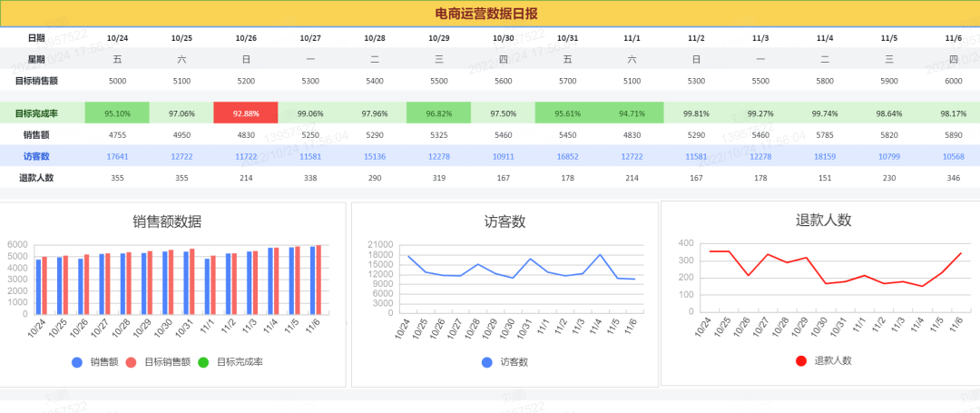This screenshot has height=413, width=980.
Task: Select the 星期 row label
Action: pos(36,59)
